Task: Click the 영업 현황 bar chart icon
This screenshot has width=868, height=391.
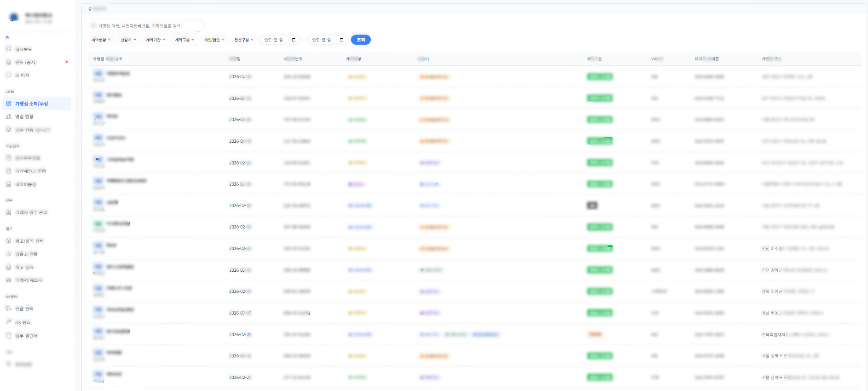Action: [9, 117]
